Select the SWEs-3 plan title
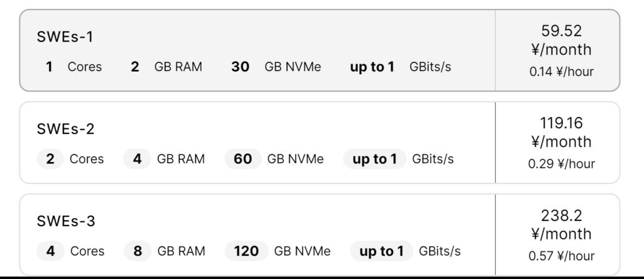644x279 pixels. pos(66,222)
